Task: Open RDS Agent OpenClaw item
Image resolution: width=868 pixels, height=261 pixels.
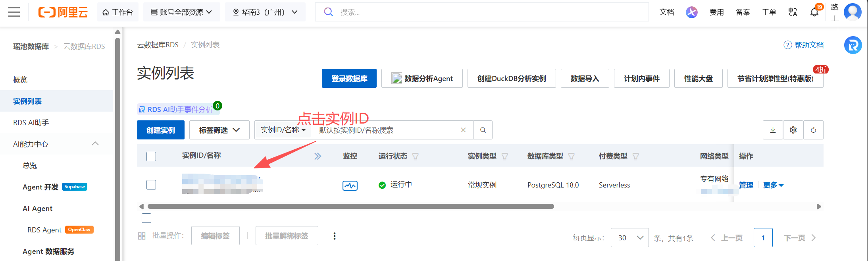Action: point(60,230)
